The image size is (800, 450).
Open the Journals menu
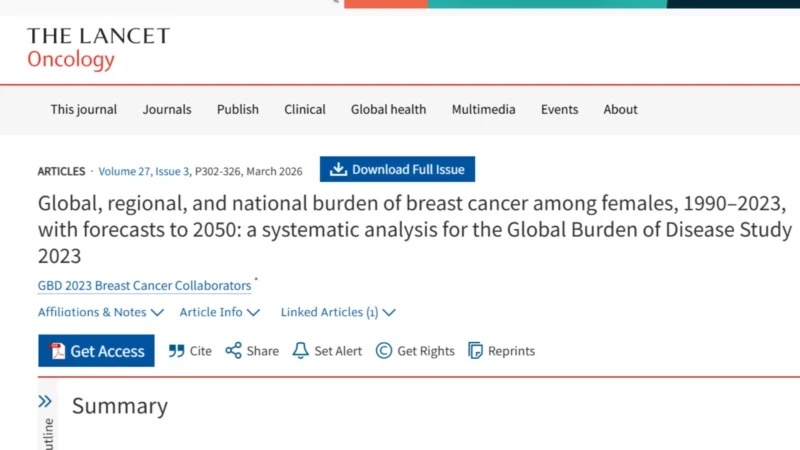[167, 109]
